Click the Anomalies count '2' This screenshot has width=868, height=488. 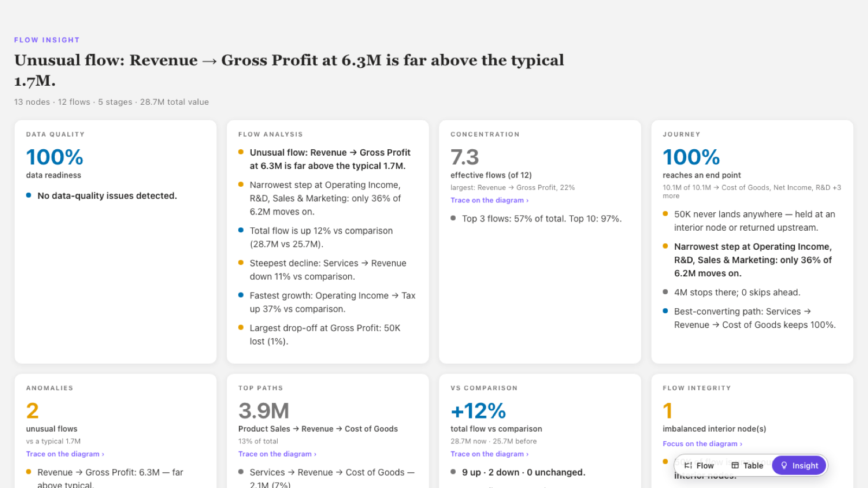(x=33, y=411)
